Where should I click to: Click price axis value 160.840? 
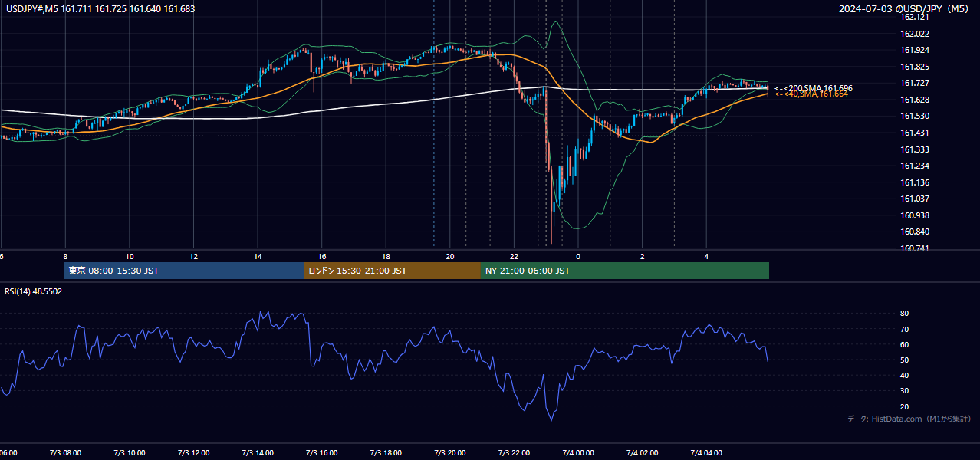(x=914, y=232)
